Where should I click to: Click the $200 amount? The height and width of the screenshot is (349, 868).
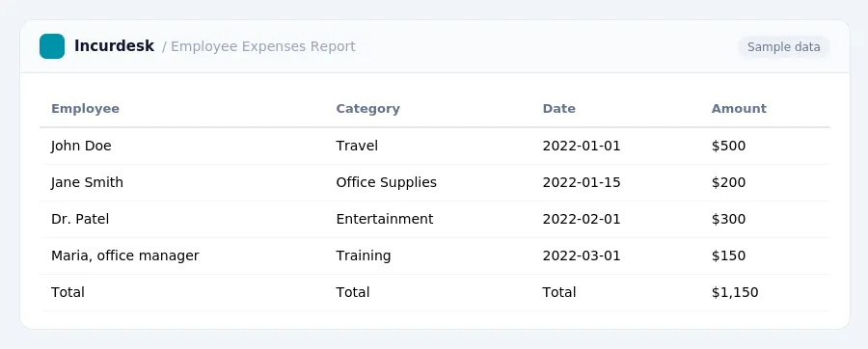[x=728, y=182]
